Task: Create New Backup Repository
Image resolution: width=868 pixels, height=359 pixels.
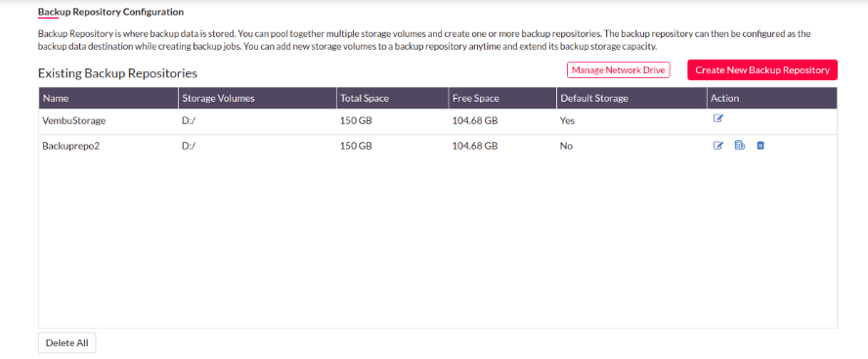Action: pyautogui.click(x=762, y=70)
